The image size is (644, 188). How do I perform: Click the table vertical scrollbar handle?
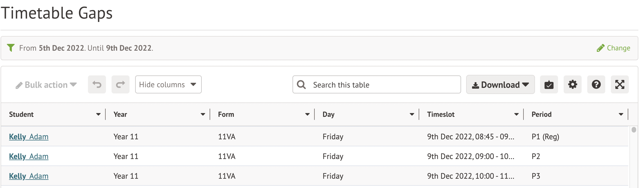634,130
